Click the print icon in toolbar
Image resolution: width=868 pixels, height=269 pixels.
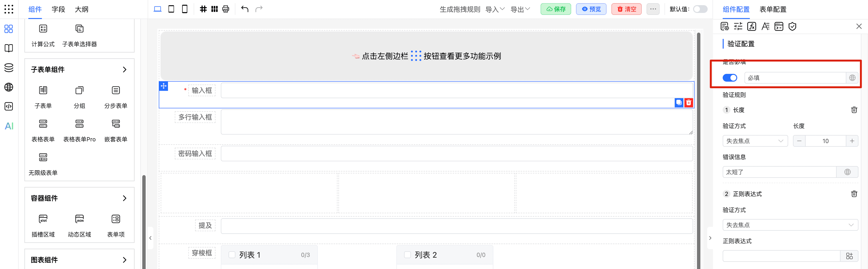click(x=226, y=9)
